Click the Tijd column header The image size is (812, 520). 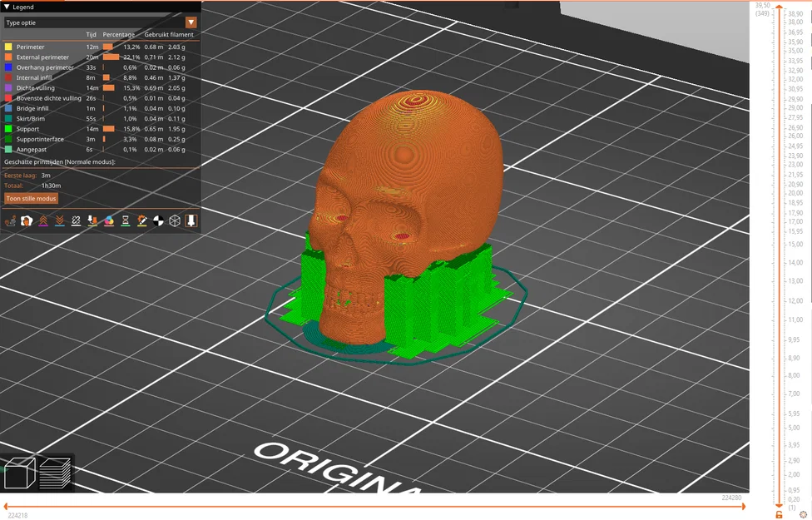click(92, 35)
